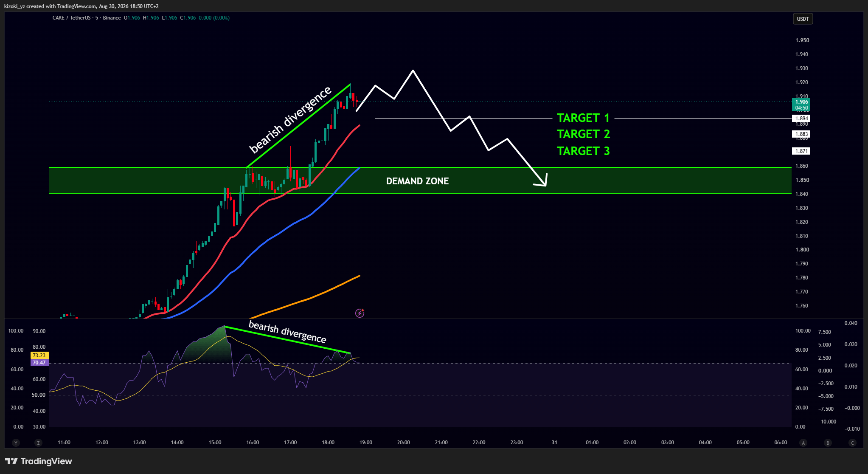
Task: Click the 1.800 price axis label
Action: click(x=802, y=250)
